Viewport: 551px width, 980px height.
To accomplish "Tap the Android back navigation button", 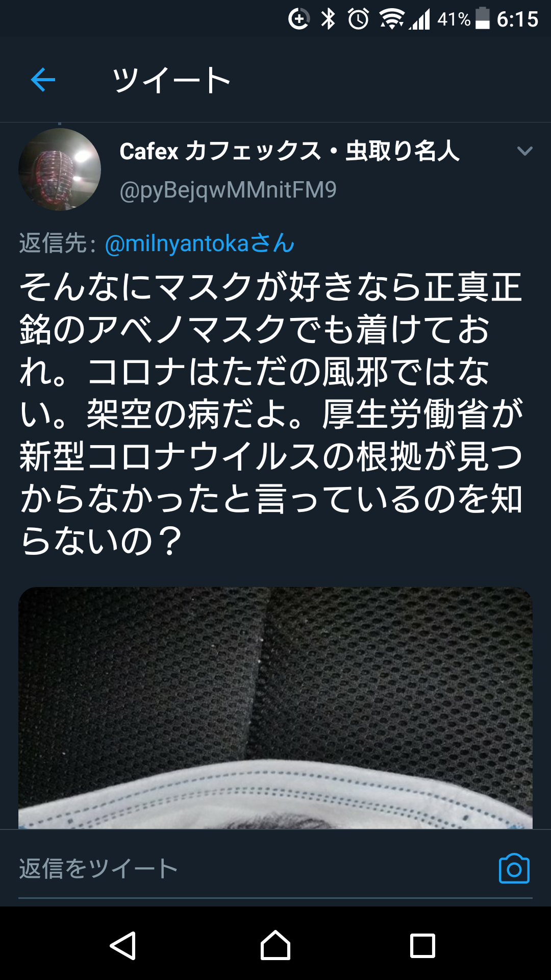I will coord(123,946).
